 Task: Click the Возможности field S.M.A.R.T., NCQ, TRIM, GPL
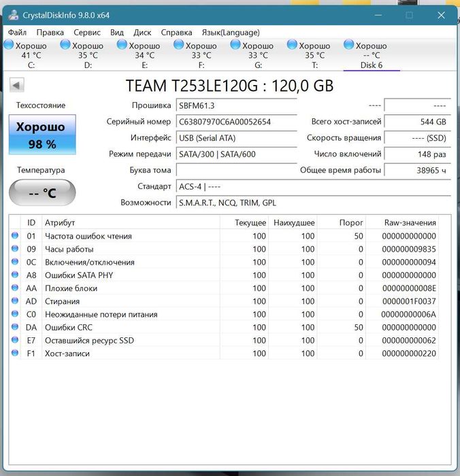point(314,203)
